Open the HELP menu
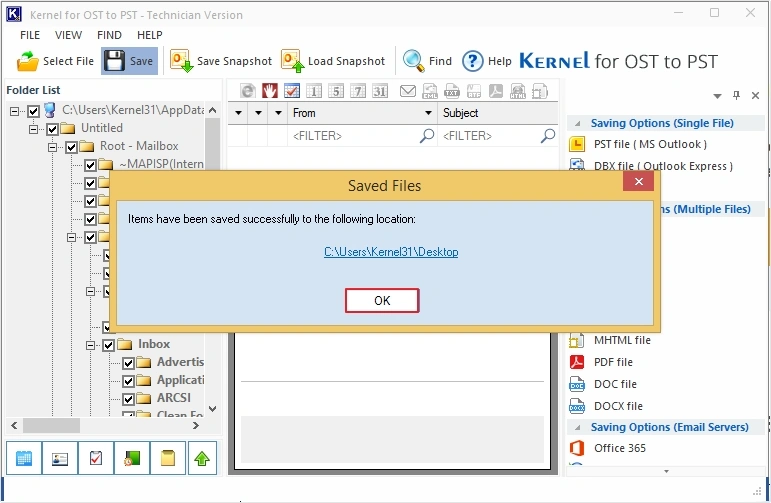Viewport: 771px width, 503px height. (149, 35)
